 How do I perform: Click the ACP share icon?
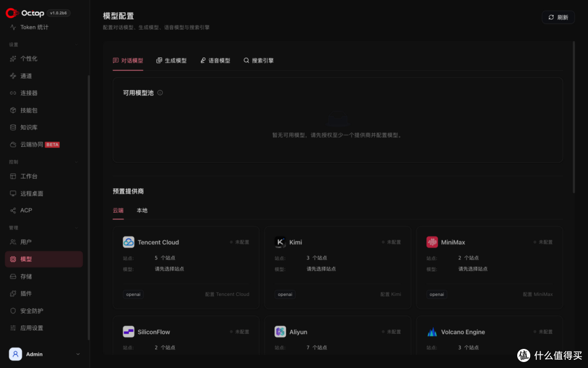[x=13, y=210]
